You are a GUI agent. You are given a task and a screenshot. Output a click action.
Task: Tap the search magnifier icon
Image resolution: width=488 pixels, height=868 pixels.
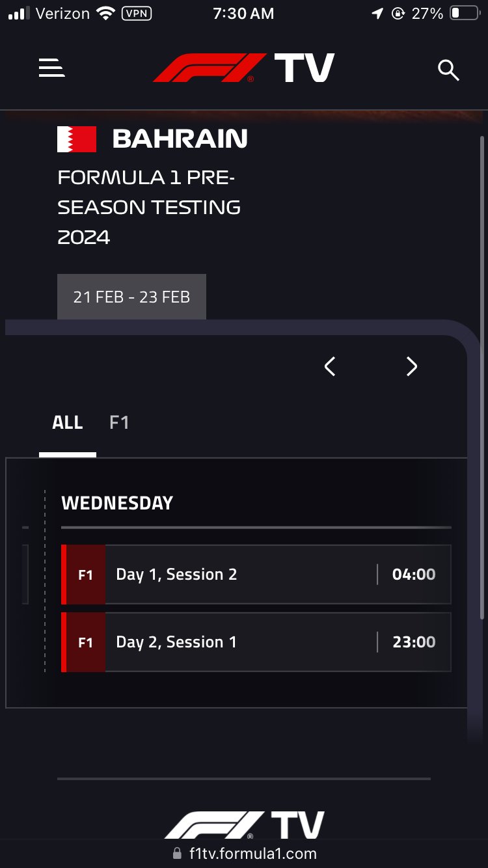(448, 70)
